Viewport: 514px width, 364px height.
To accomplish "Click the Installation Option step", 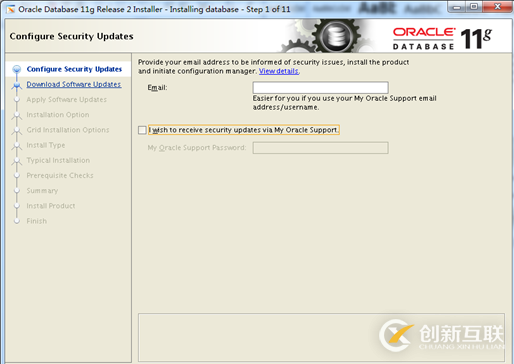I will click(58, 115).
